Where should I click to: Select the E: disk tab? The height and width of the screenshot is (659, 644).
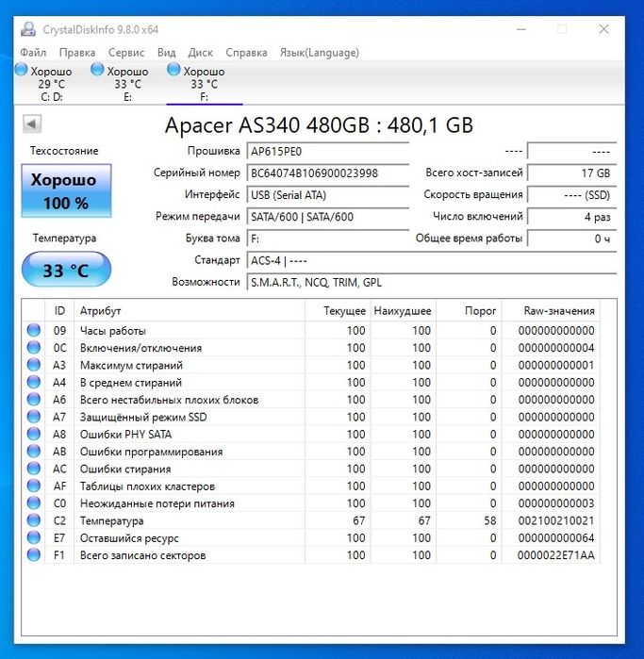[x=128, y=84]
